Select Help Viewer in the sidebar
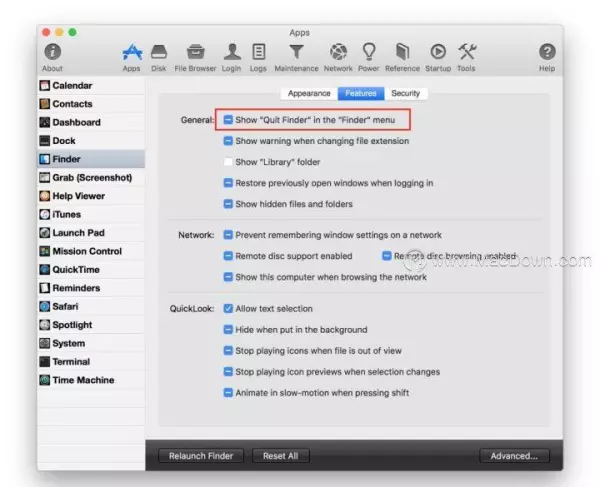 click(91, 196)
